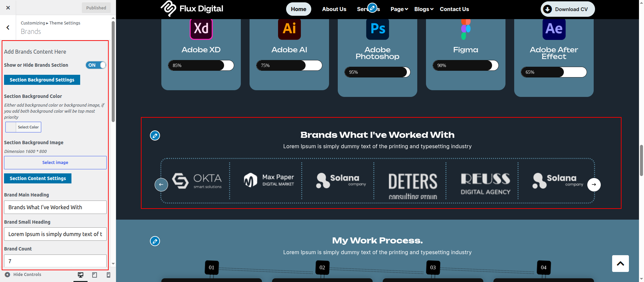Close the Customizer panel
This screenshot has width=644, height=282.
click(8, 8)
